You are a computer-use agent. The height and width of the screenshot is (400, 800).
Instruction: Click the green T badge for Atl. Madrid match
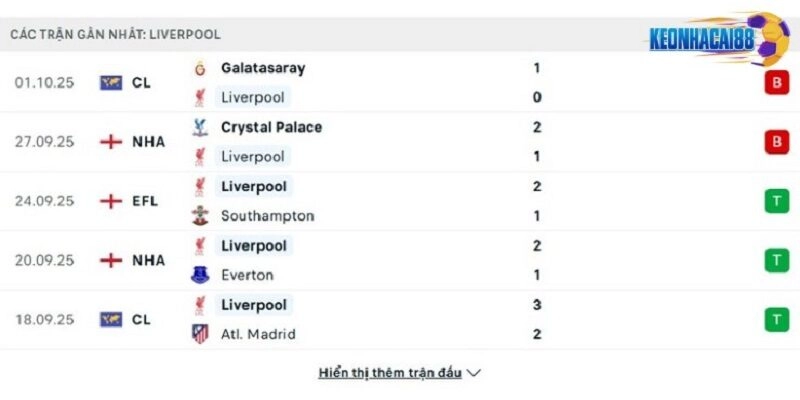point(775,319)
